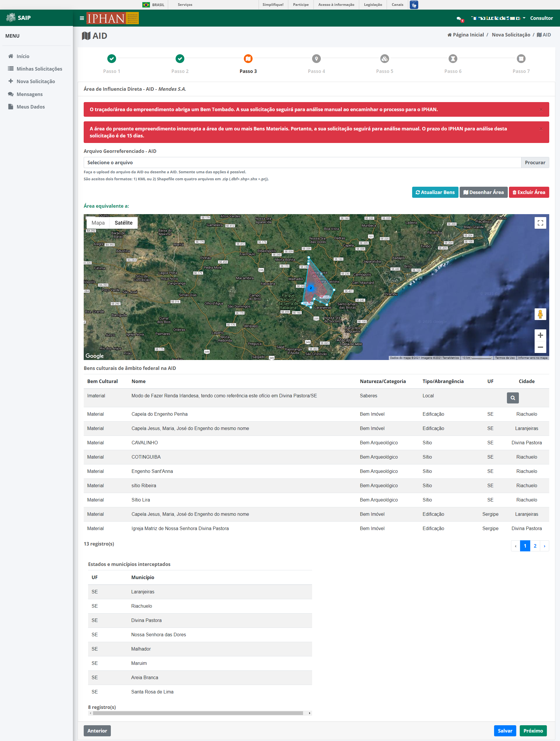Open the chat notifications icon
The image size is (560, 741).
459,19
